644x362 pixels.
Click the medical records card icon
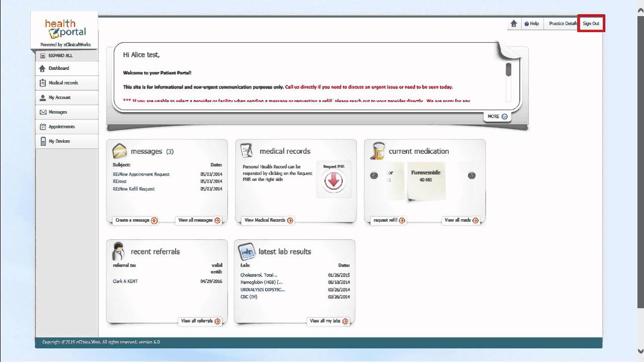pyautogui.click(x=247, y=150)
